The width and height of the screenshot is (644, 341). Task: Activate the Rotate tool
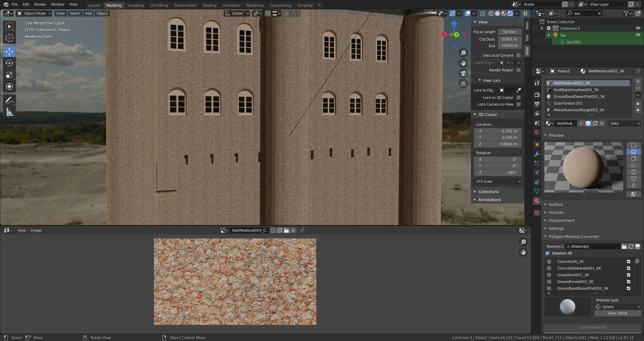click(x=9, y=63)
